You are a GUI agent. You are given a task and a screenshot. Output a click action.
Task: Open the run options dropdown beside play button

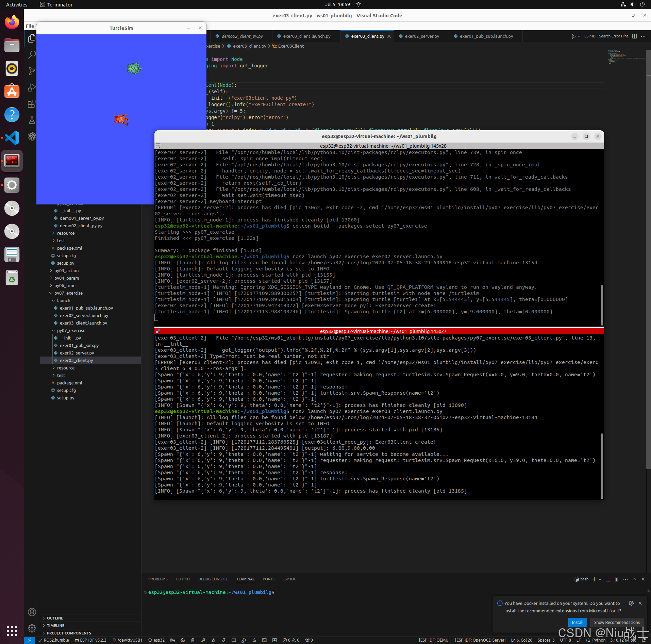coord(579,36)
